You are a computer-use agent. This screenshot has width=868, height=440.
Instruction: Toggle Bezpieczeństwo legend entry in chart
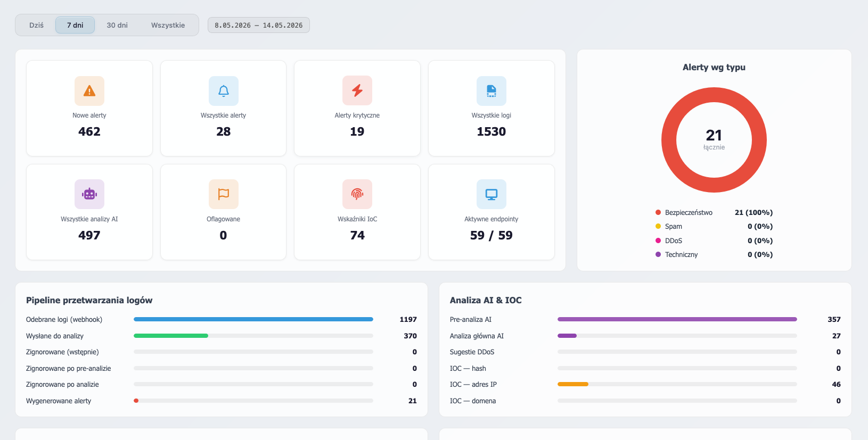[x=714, y=212]
